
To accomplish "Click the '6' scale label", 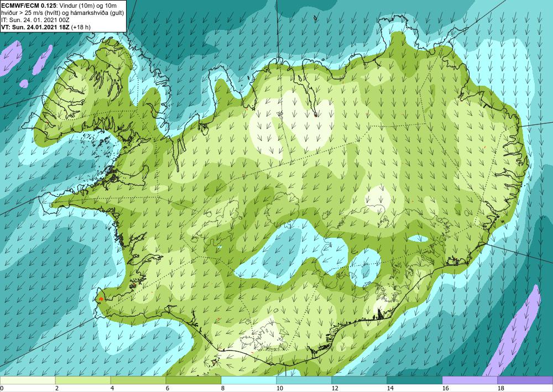I will pos(168,388).
